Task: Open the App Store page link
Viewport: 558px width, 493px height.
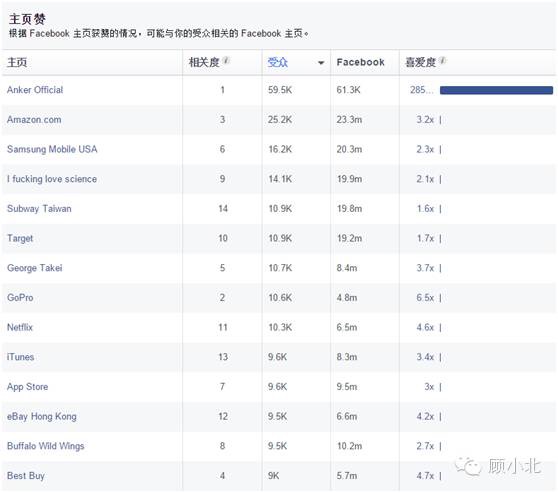Action: (27, 387)
